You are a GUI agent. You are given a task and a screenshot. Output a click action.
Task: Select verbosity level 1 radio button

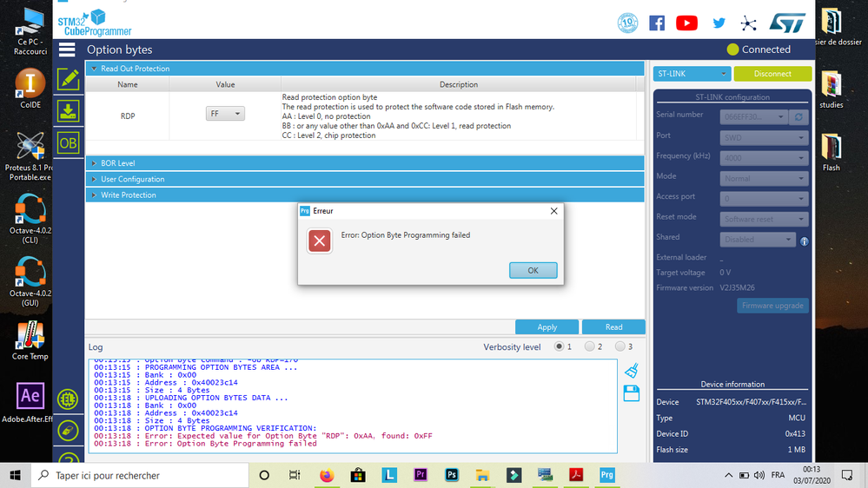point(559,346)
